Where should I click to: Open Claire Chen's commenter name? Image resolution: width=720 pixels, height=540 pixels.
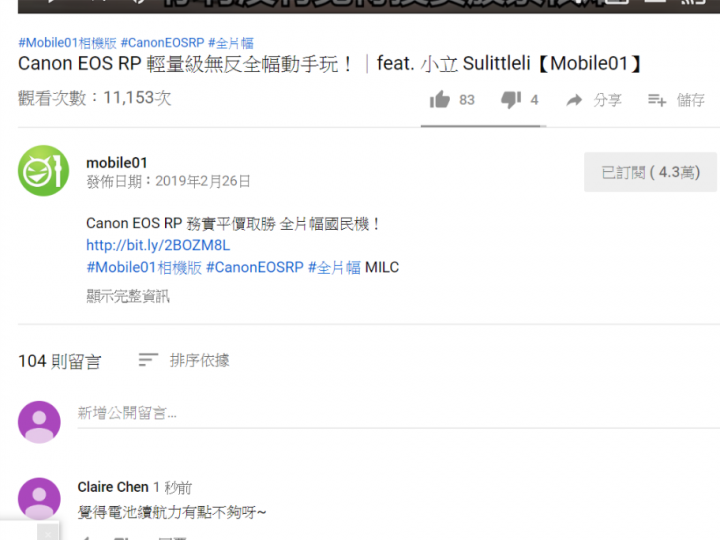pyautogui.click(x=113, y=487)
